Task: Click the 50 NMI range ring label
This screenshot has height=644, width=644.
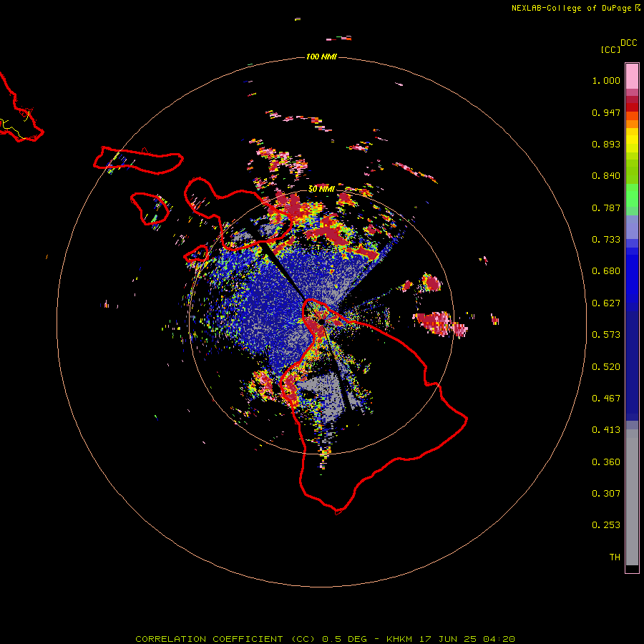Action: click(x=321, y=189)
